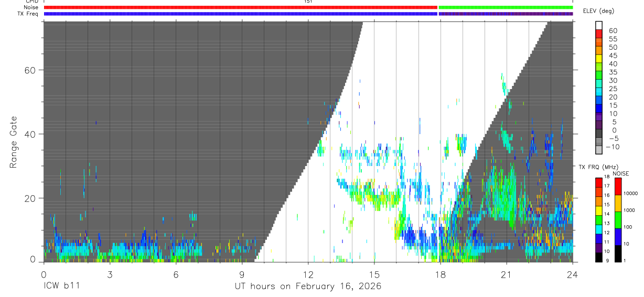The height and width of the screenshot is (297, 644).
Task: Click the 'ELEV (deg)' legend title
Action: coord(599,11)
